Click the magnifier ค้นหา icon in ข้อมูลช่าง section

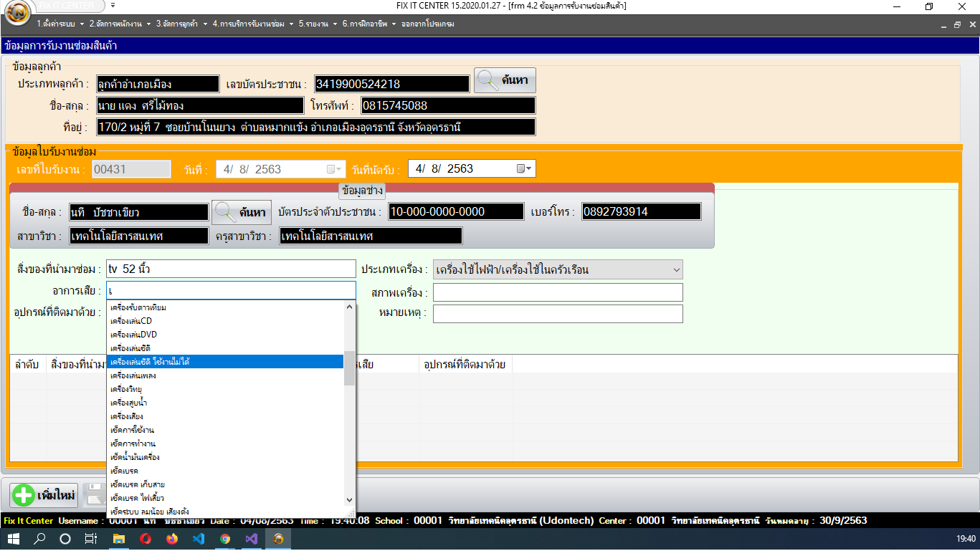tap(224, 212)
